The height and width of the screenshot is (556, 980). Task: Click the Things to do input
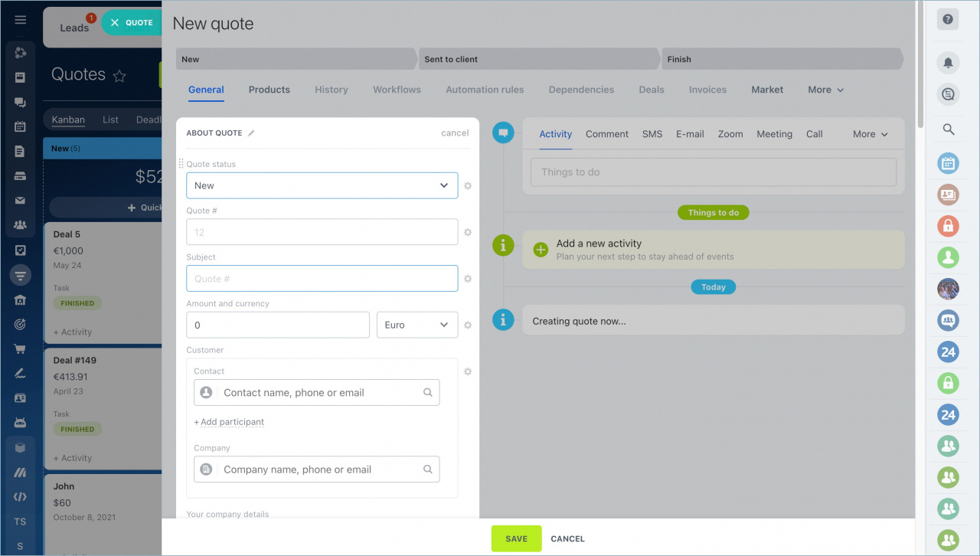click(x=714, y=172)
